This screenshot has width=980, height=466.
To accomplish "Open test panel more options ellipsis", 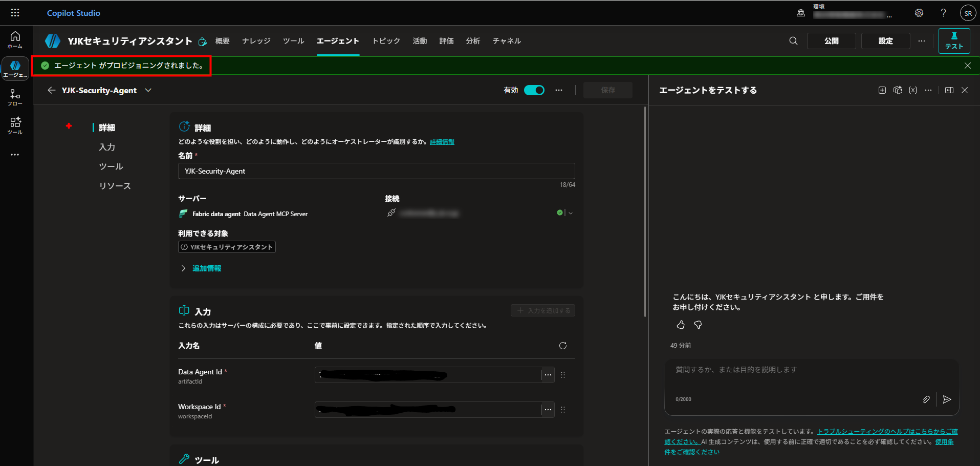I will 928,90.
